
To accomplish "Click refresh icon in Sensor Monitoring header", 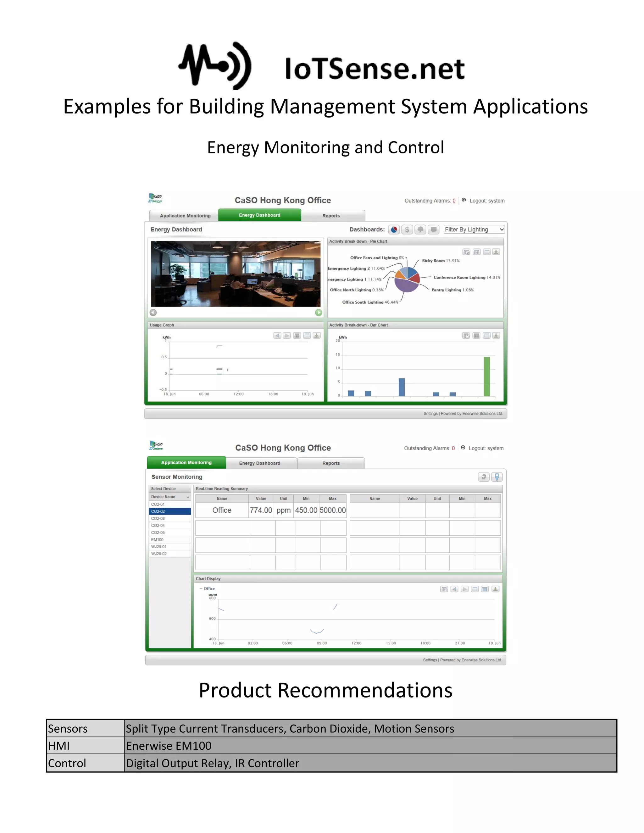I will pos(484,477).
